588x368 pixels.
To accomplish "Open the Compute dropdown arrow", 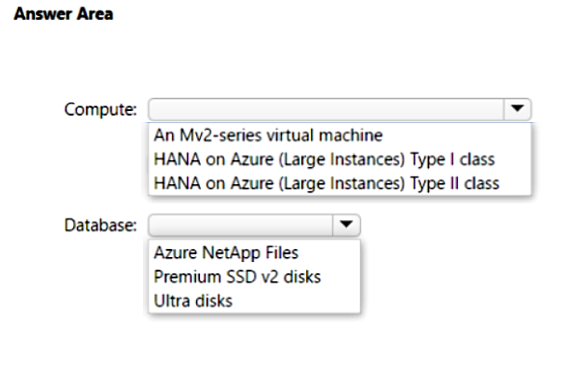I will click(x=517, y=109).
